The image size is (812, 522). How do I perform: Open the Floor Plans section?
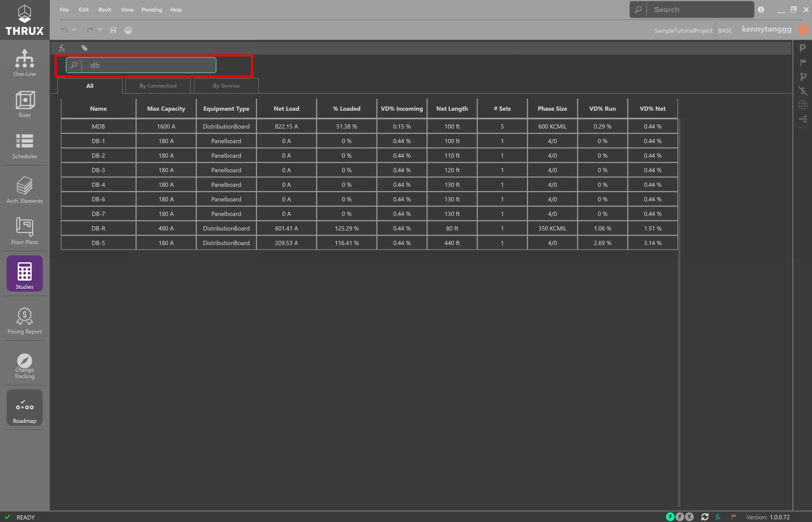pyautogui.click(x=24, y=231)
